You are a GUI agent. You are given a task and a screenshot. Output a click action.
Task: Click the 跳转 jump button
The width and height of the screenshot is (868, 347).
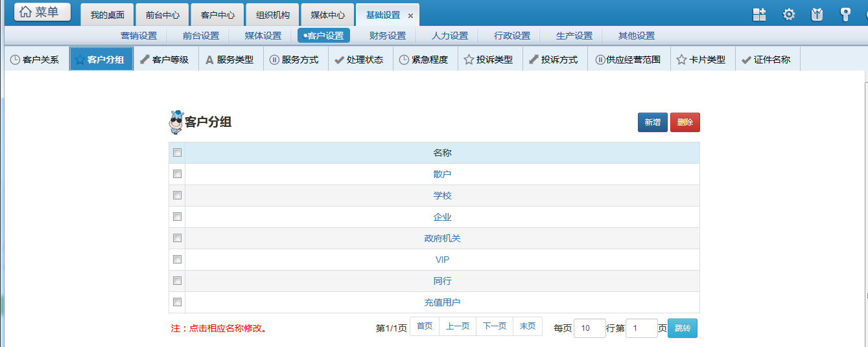[683, 328]
